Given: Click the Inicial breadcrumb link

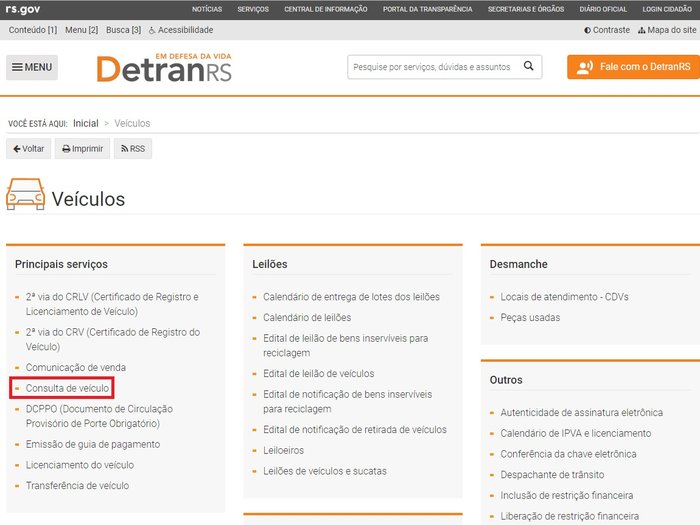Looking at the screenshot, I should (x=86, y=123).
